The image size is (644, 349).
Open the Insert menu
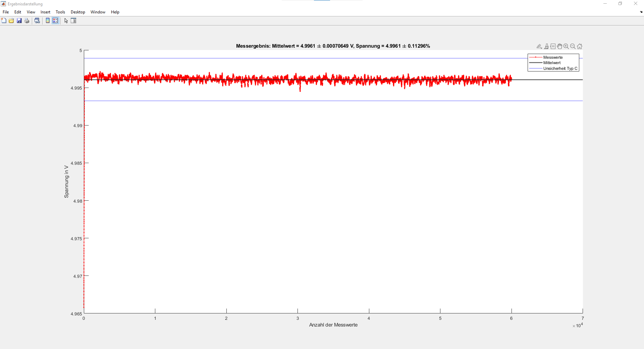click(45, 12)
